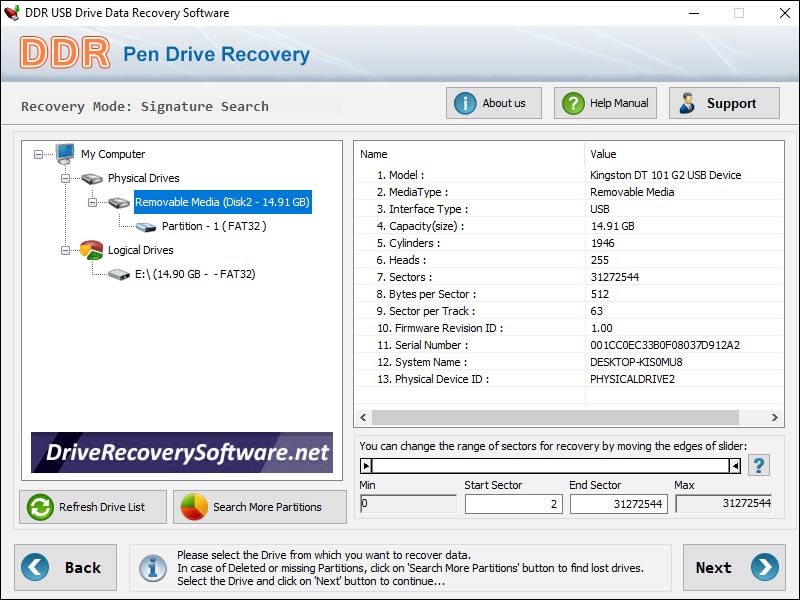Collapse the My Computer tree node
800x600 pixels.
point(39,154)
